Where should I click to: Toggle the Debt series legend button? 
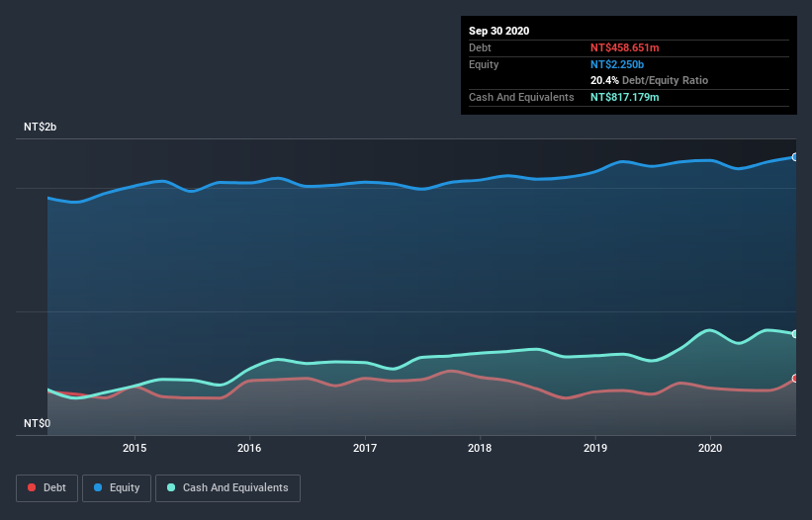47,488
